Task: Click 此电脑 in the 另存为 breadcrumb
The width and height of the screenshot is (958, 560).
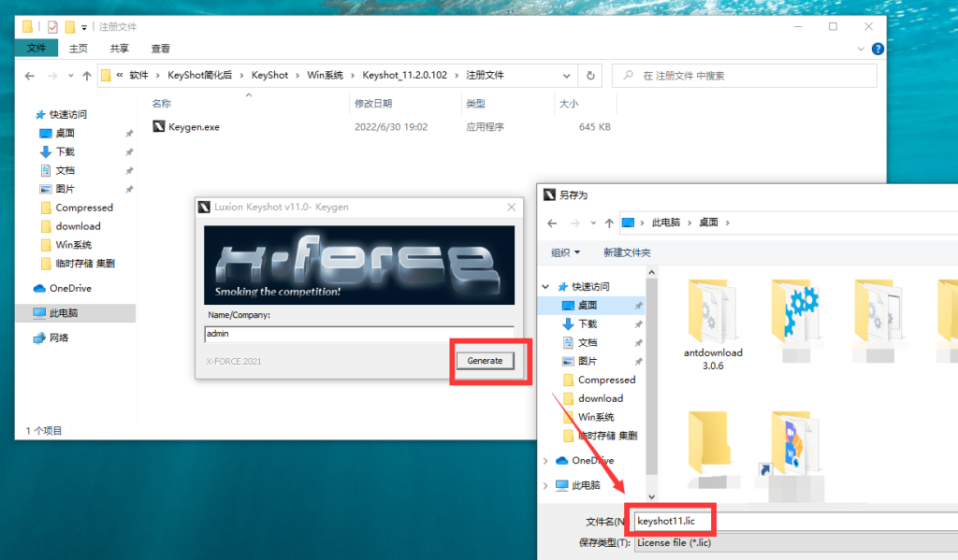Action: tap(666, 223)
